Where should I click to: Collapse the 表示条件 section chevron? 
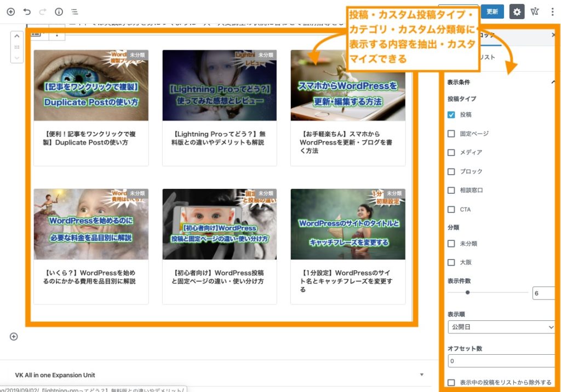553,82
